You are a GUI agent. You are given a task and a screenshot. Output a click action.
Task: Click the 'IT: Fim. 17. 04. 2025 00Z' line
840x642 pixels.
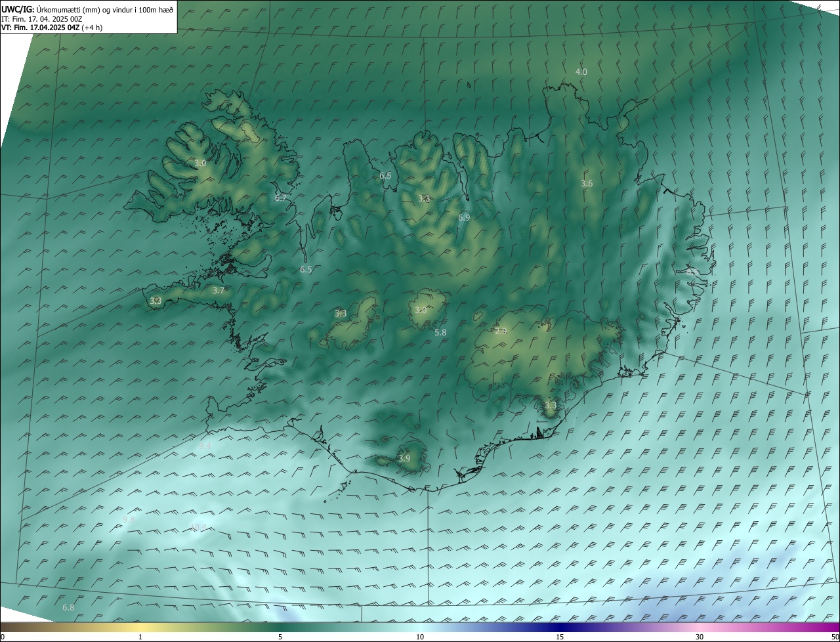tap(41, 19)
